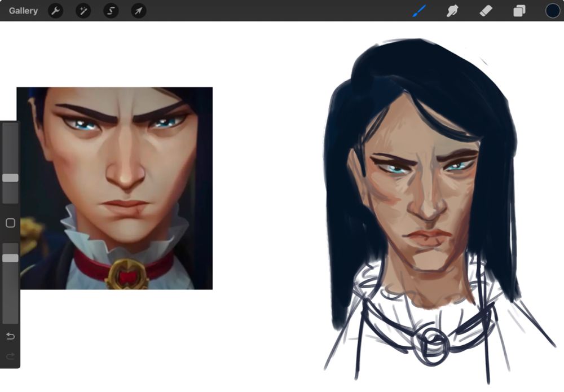Undo the last stroke
564x392 pixels.
pyautogui.click(x=10, y=336)
